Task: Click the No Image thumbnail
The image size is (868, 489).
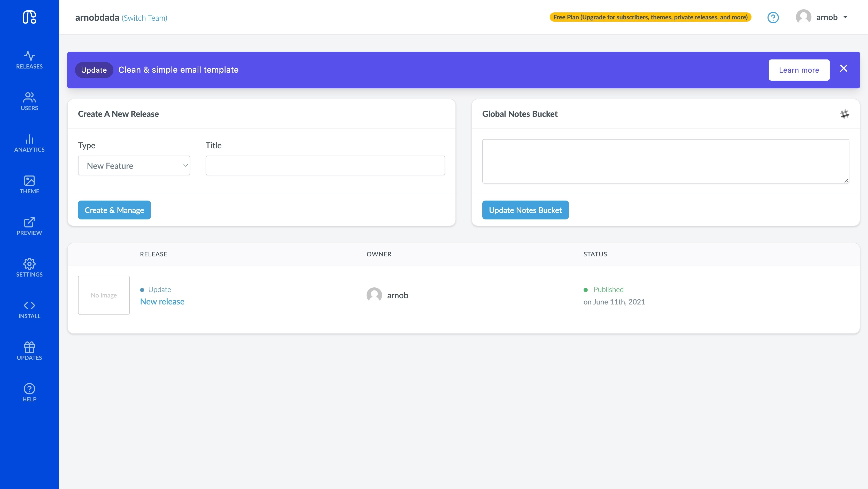Action: (x=104, y=295)
